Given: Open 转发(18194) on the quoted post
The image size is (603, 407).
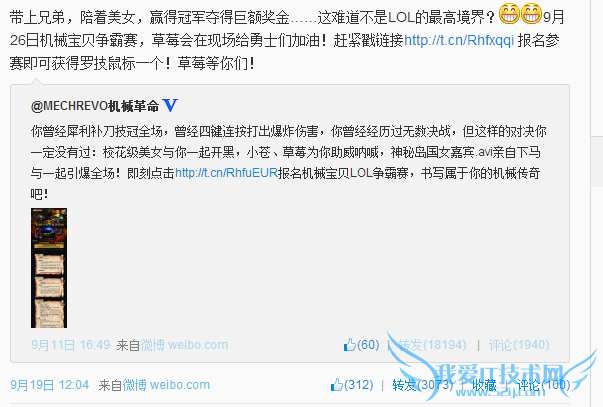Looking at the screenshot, I should pos(432,345).
